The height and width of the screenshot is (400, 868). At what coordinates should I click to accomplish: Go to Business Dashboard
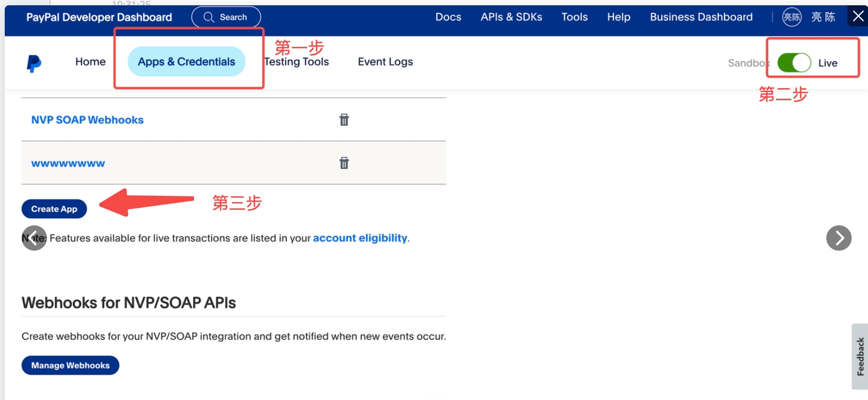click(701, 17)
